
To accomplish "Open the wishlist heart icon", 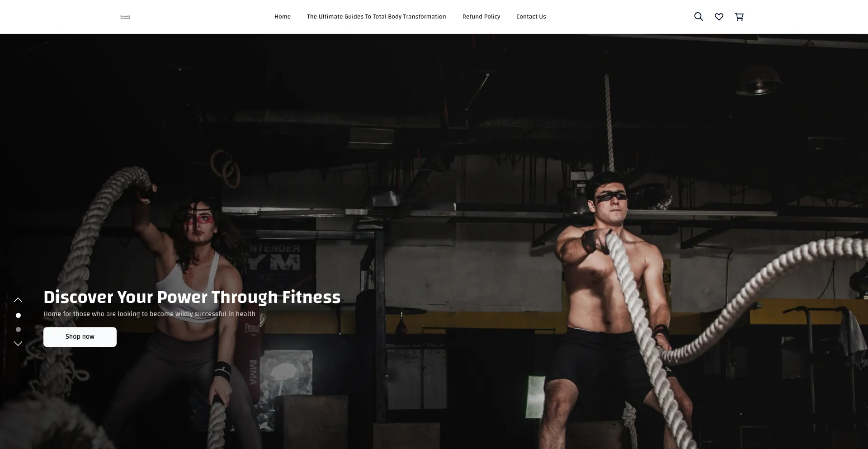I will coord(719,17).
